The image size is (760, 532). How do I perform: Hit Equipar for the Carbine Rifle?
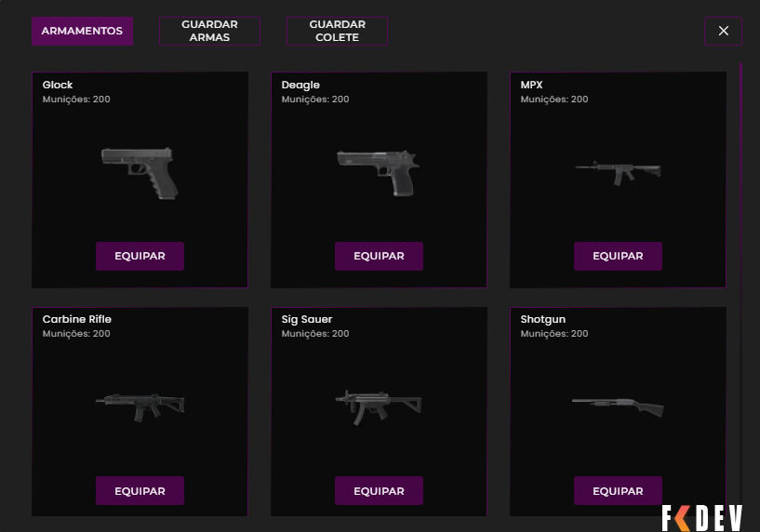click(x=140, y=490)
